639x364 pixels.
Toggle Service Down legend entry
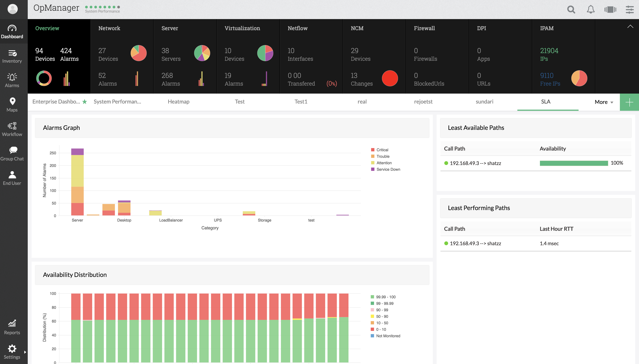click(x=388, y=169)
